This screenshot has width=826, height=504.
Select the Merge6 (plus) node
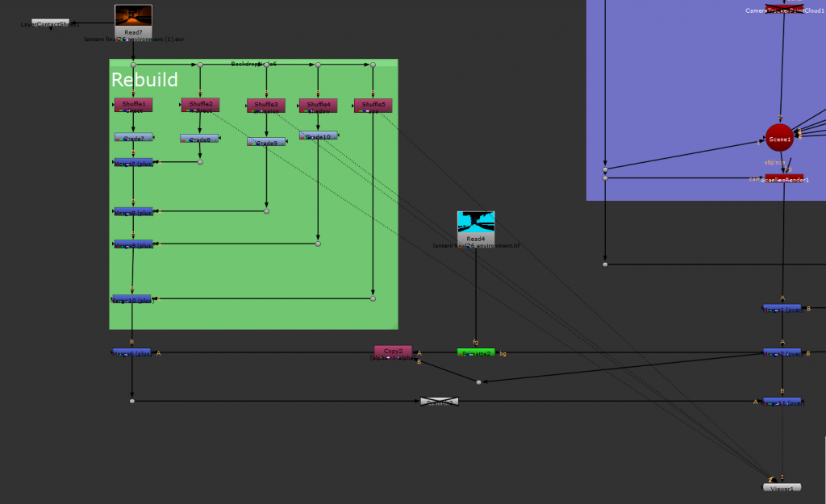point(131,352)
